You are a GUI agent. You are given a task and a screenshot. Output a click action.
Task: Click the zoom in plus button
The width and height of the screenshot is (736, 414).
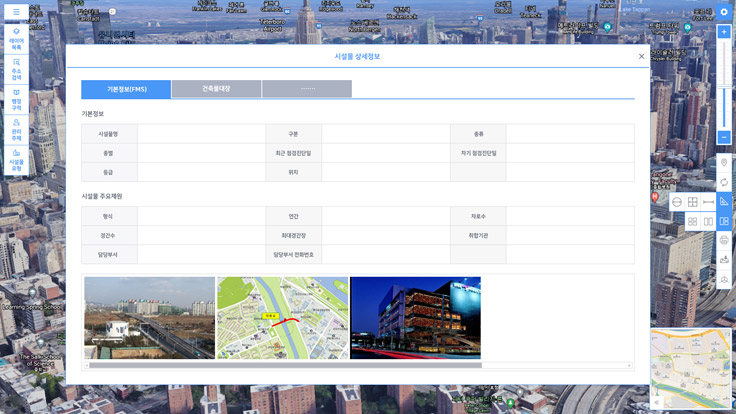coord(724,32)
